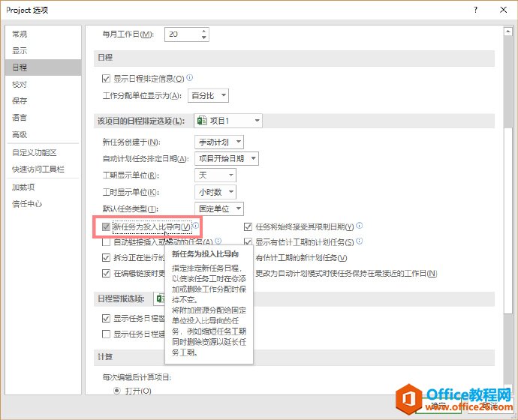
Task: Click info icon beside 新任务为投入比导向
Action: coord(196,225)
